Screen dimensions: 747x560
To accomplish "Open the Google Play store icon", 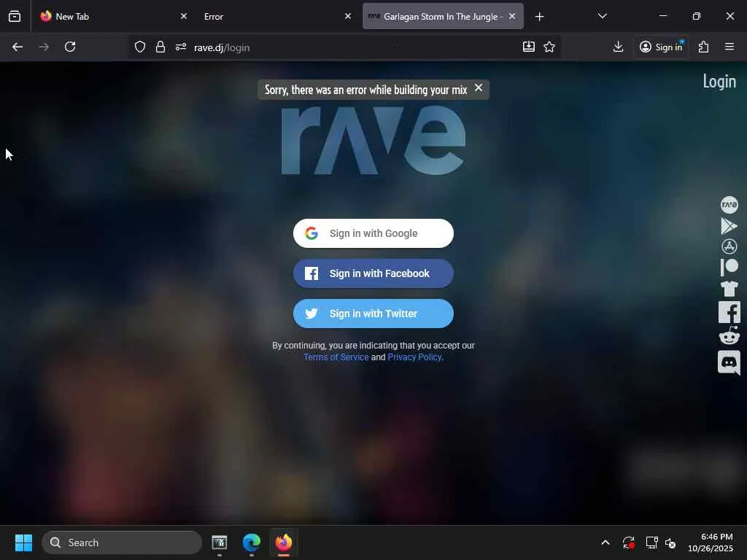I will click(x=729, y=226).
